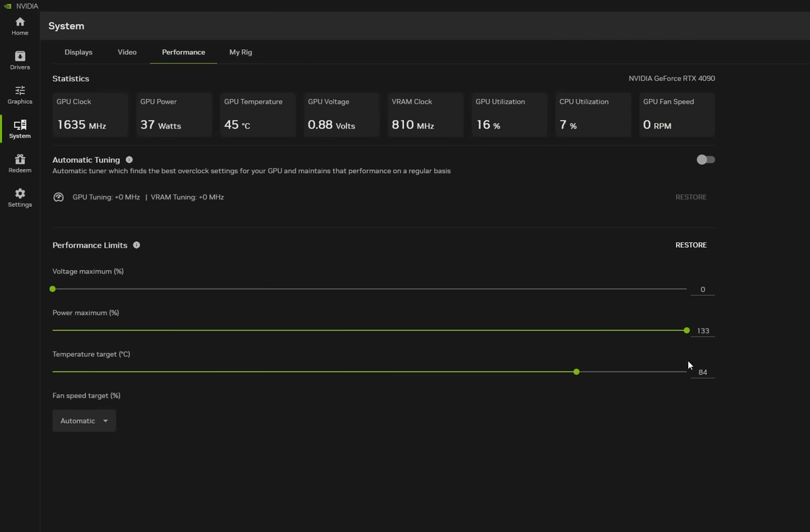Click the Voltage maximum slider handle
Image resolution: width=810 pixels, height=532 pixels.
point(53,289)
